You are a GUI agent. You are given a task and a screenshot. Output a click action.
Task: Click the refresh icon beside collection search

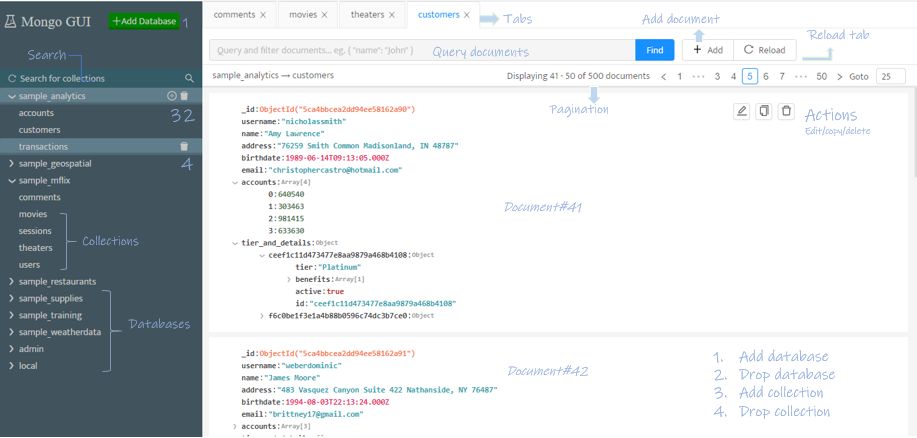(12, 78)
